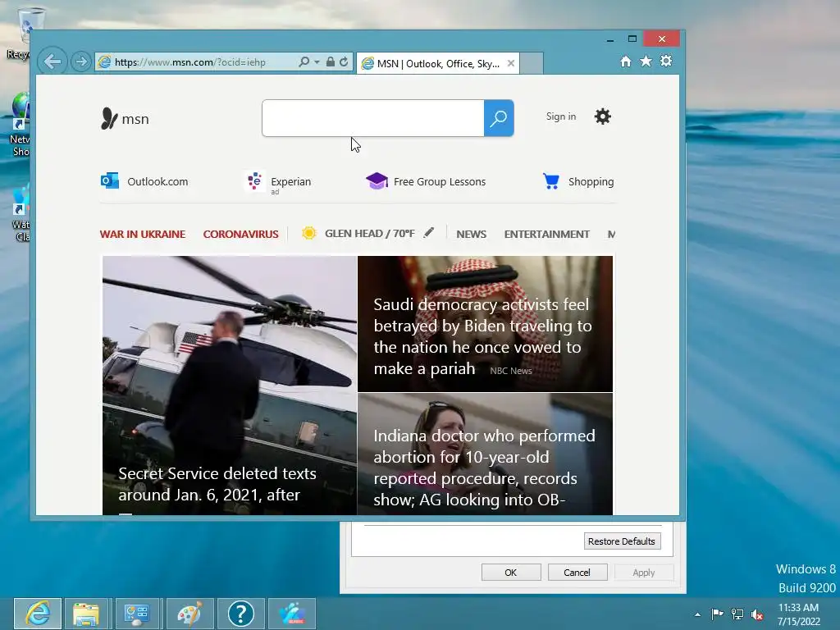Image resolution: width=840 pixels, height=630 pixels.
Task: Open the Outlook.com shortcut
Action: click(144, 181)
